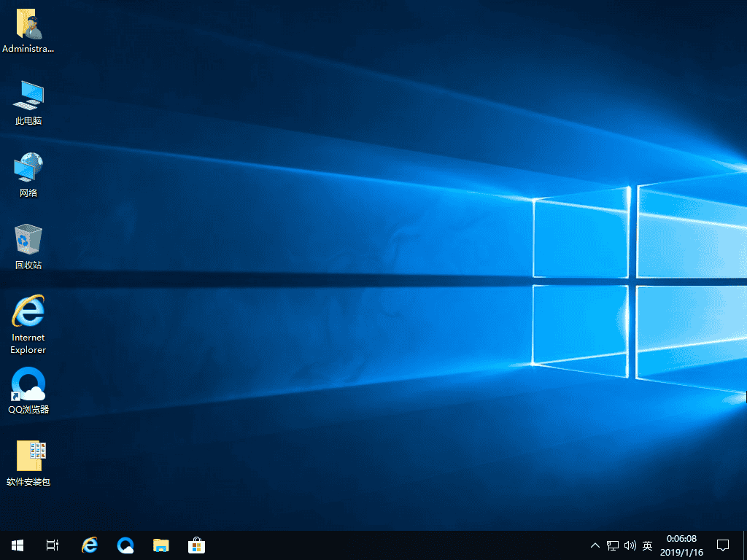
Task: Click the Internet Explorer label text
Action: tap(28, 343)
